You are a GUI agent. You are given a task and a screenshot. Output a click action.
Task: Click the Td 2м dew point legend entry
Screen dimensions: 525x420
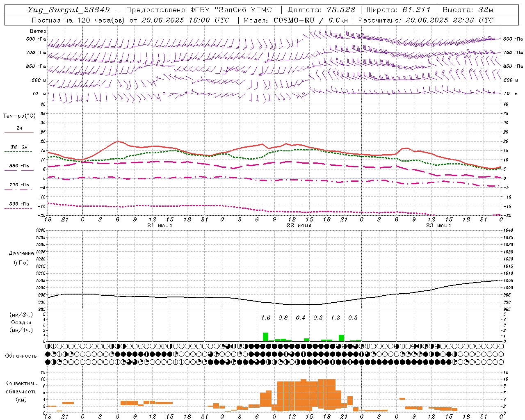tap(19, 147)
